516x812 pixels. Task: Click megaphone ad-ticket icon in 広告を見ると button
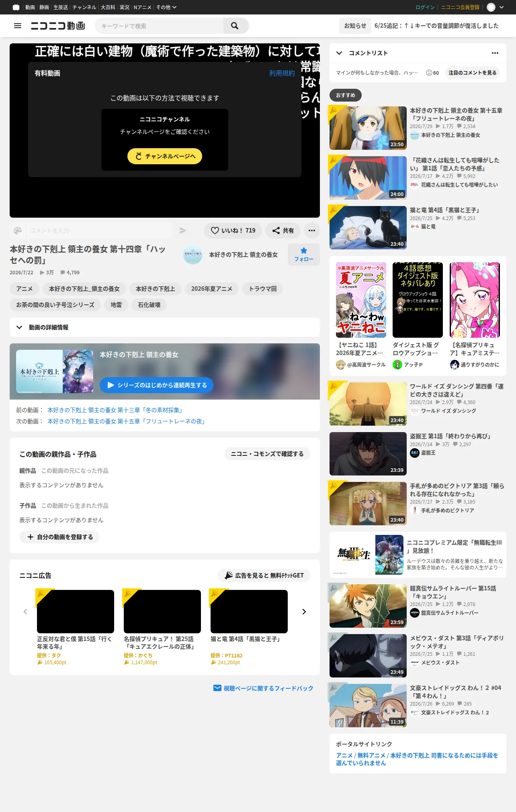(x=229, y=575)
